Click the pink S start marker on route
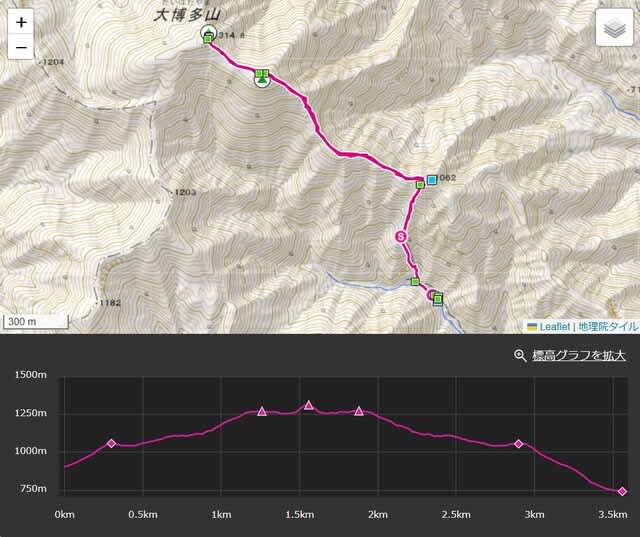Screen dimensions: 640x537 (402, 237)
